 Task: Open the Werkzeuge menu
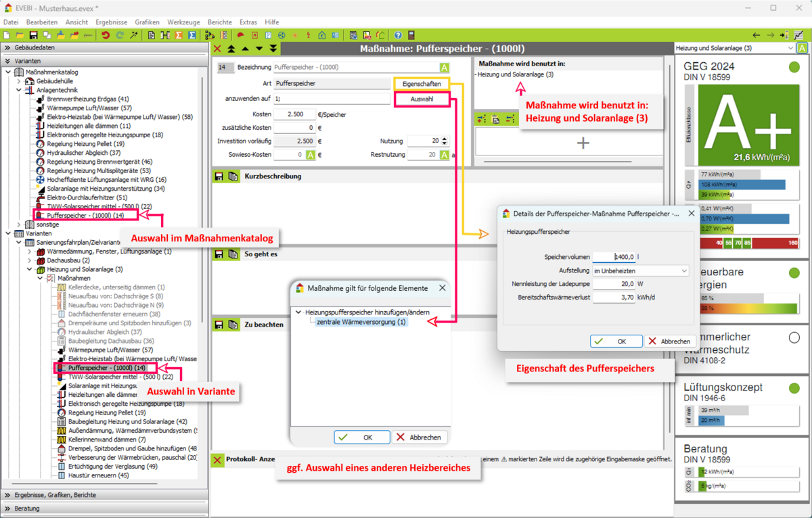(183, 22)
